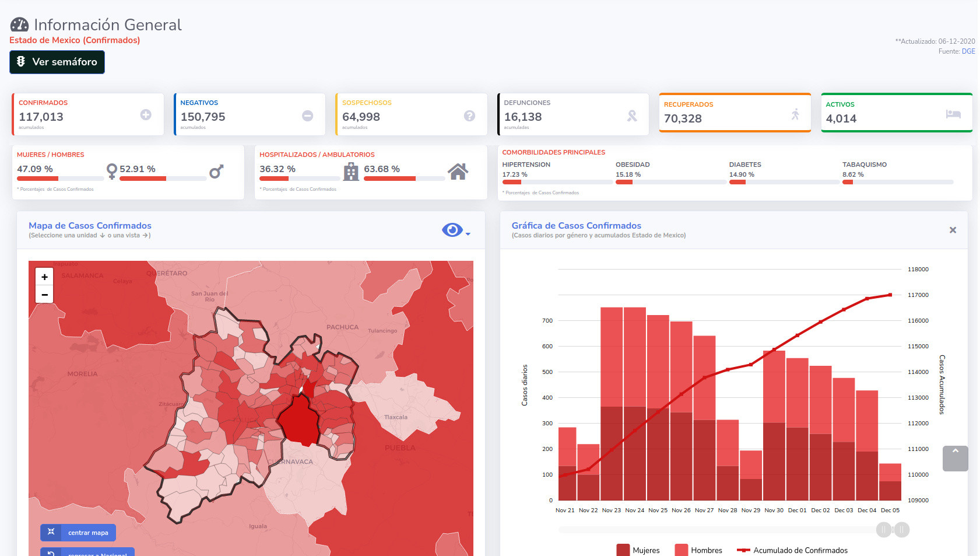The width and height of the screenshot is (980, 556).
Task: Click the female symbol icon next to 52.91 %
Action: point(111,171)
